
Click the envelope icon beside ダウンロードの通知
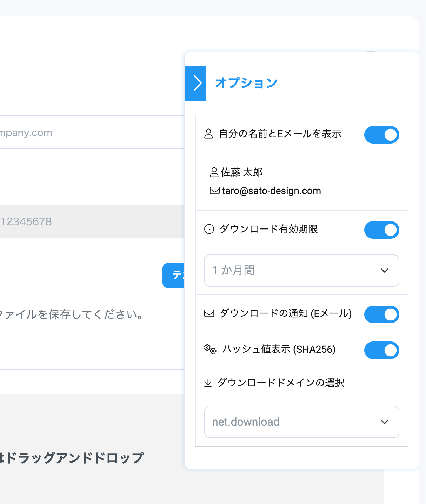pos(209,314)
